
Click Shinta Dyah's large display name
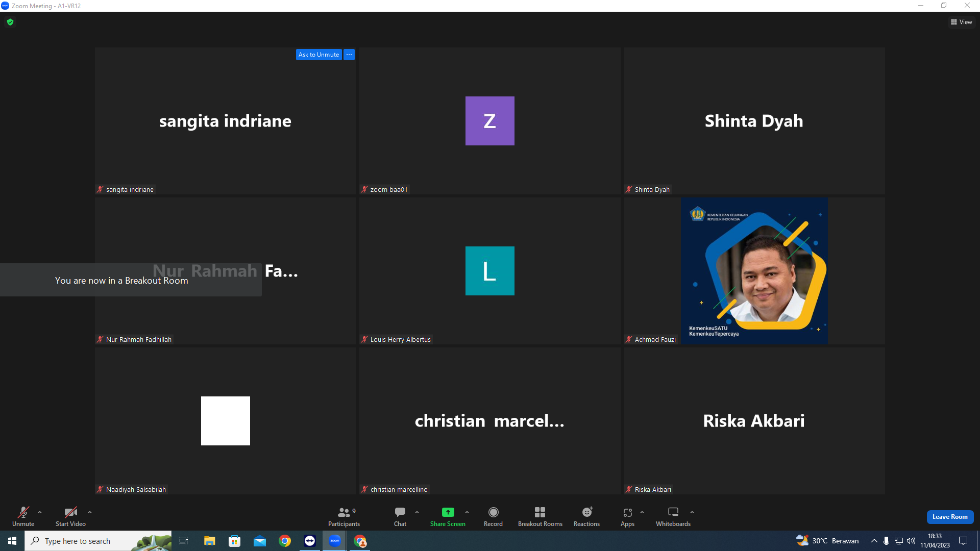click(x=754, y=121)
